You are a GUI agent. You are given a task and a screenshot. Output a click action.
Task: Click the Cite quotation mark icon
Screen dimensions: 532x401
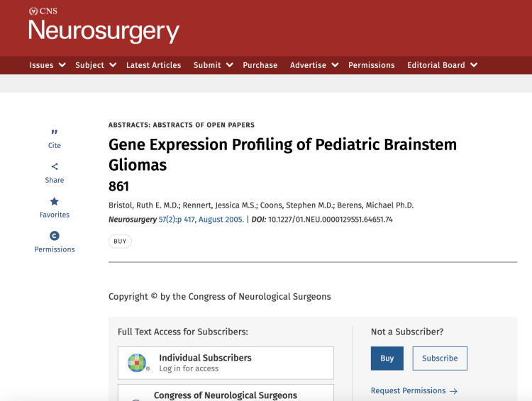tap(55, 132)
